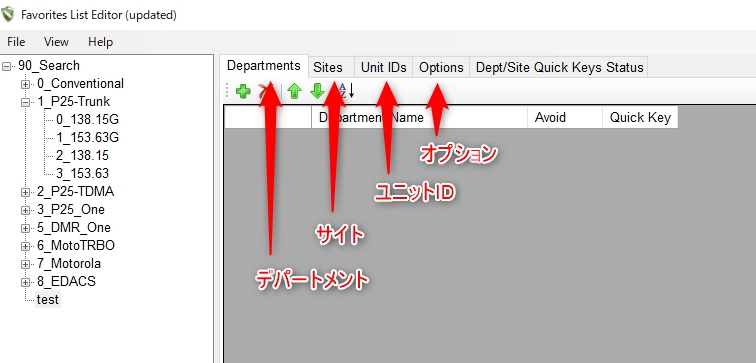Select the 8_EDACS system label

pyautogui.click(x=66, y=282)
